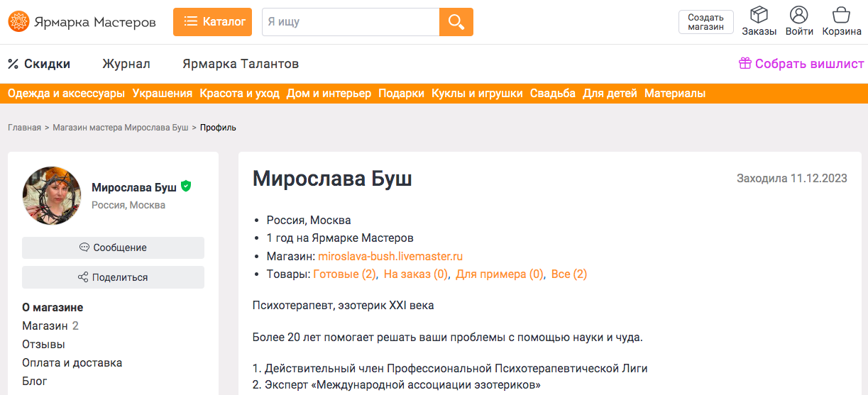This screenshot has width=868, height=395.
Task: Open Блог sidebar item
Action: click(35, 382)
